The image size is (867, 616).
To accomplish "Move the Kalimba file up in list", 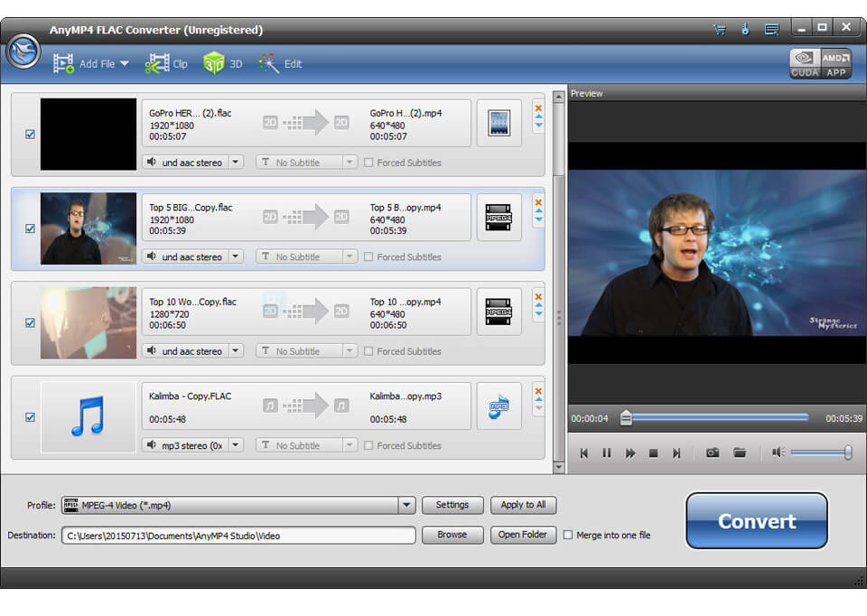I will pyautogui.click(x=538, y=399).
